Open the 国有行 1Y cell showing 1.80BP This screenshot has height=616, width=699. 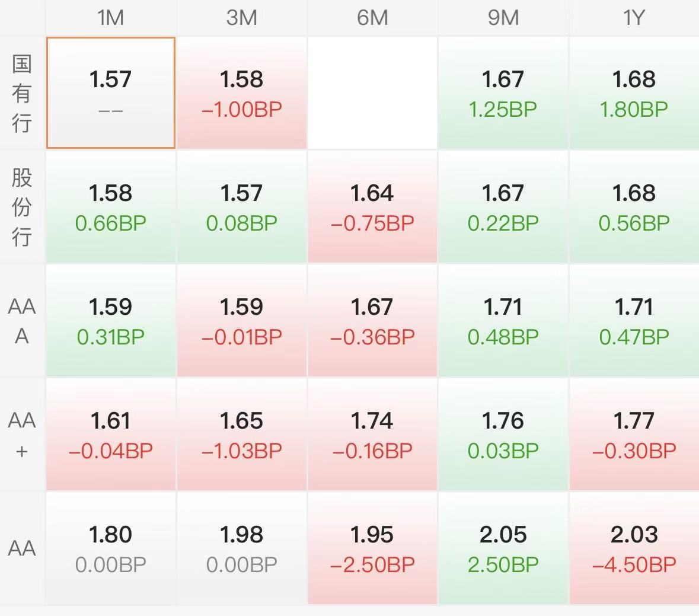(634, 93)
